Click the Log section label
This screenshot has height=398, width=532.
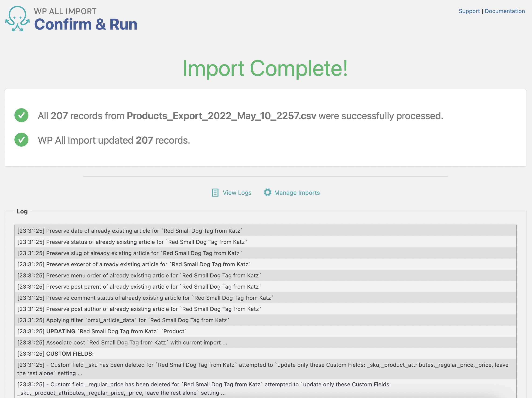tap(22, 211)
